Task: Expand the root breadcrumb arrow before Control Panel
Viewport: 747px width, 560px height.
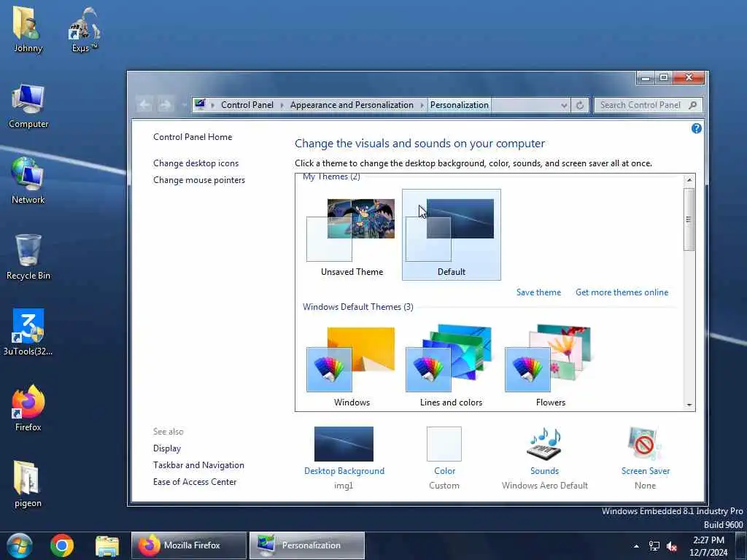Action: pos(212,105)
